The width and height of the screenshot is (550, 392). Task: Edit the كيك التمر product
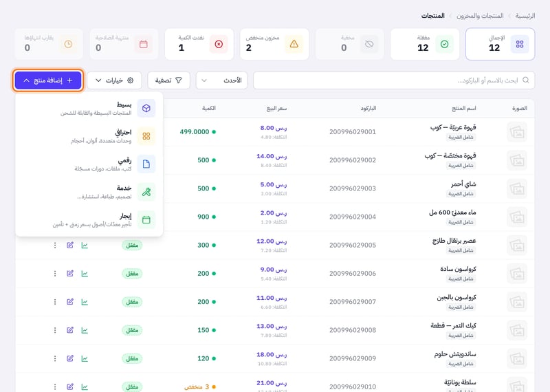[70, 330]
